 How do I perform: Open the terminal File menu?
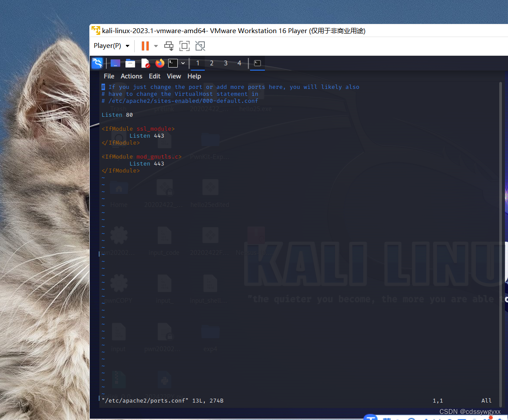pos(109,76)
